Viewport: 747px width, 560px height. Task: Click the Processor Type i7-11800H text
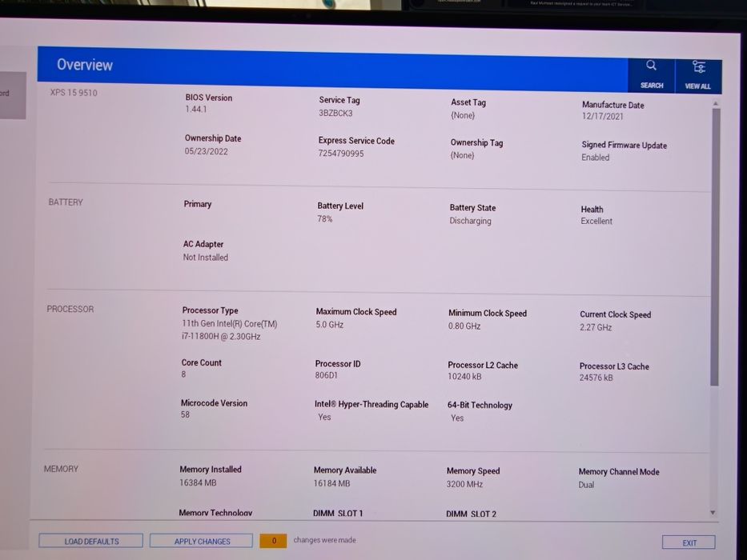tap(221, 336)
